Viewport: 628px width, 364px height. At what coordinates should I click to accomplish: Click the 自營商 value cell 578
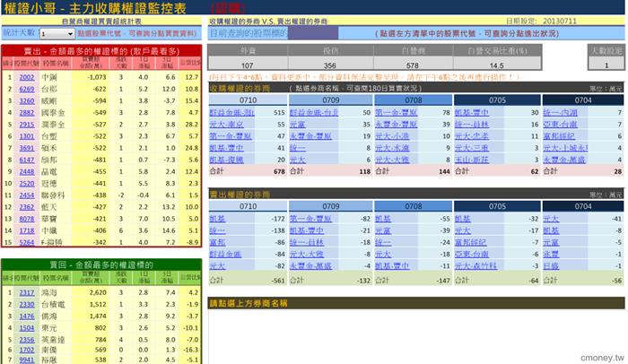[x=413, y=64]
